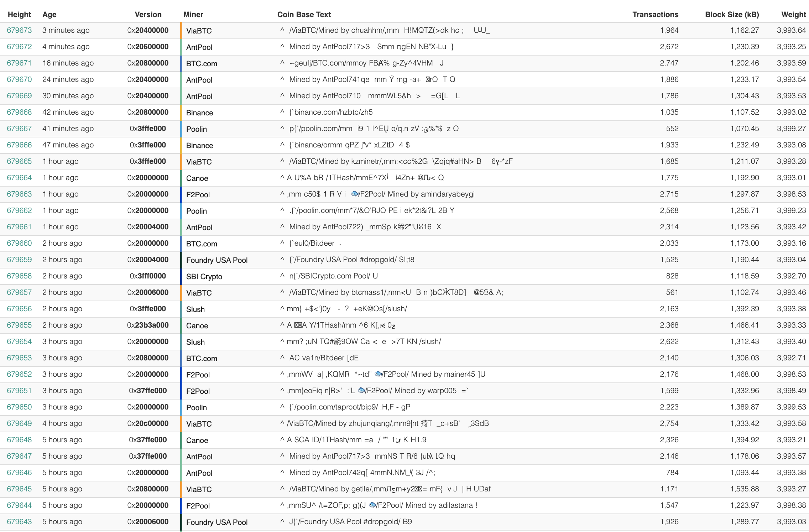Viewport: 809px width, 532px height.
Task: Select AntPool miner in row 679661
Action: click(x=199, y=228)
